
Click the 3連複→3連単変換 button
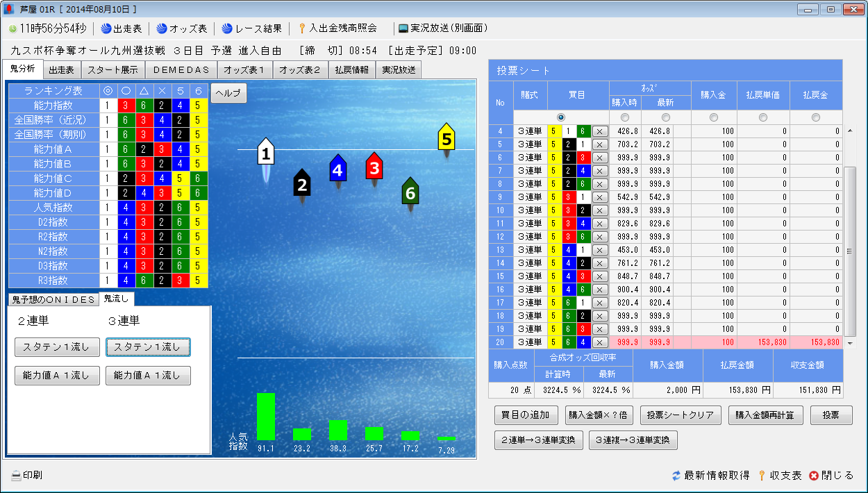coord(633,440)
